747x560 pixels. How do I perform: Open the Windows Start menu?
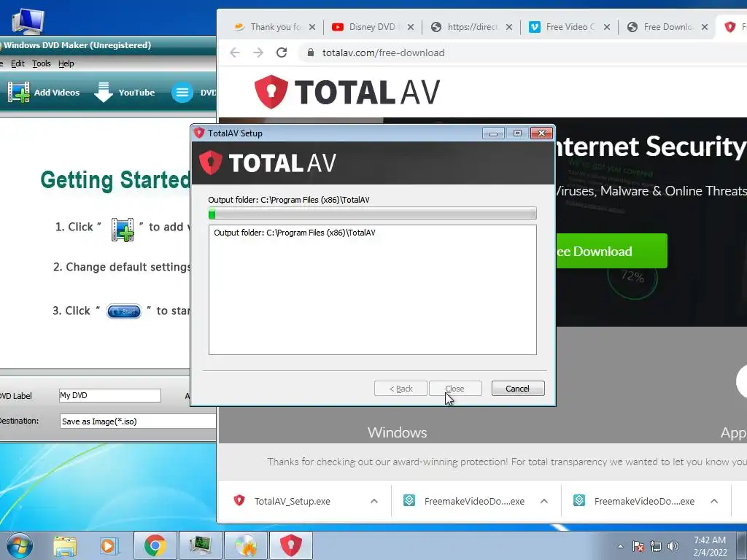pos(20,545)
